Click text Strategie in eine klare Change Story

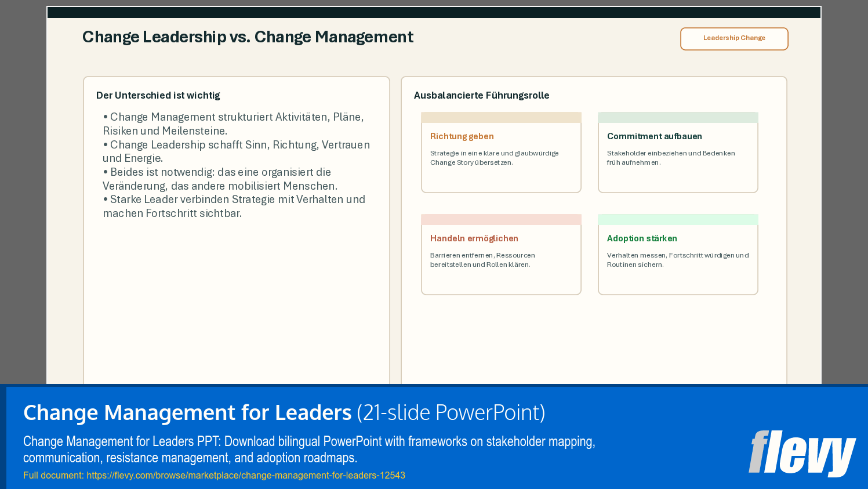click(494, 158)
